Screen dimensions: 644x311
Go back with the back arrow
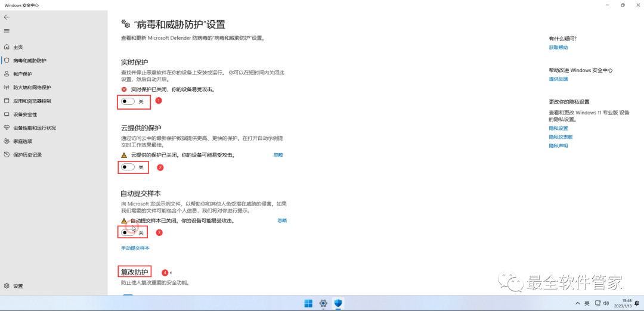pos(7,17)
